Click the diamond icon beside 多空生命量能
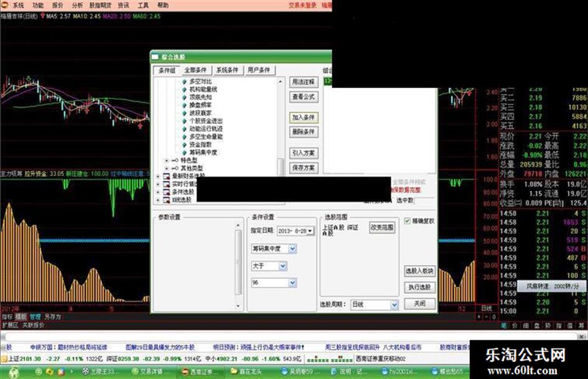 coord(184,136)
